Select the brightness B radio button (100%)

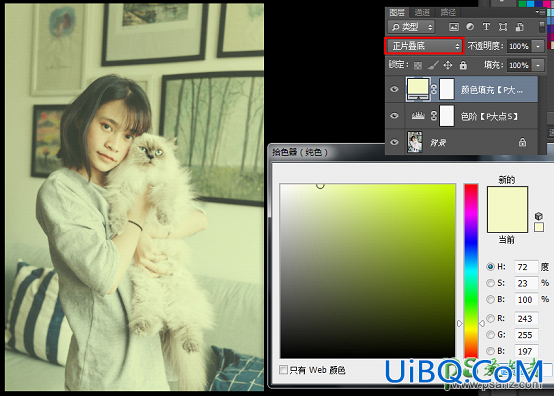490,300
